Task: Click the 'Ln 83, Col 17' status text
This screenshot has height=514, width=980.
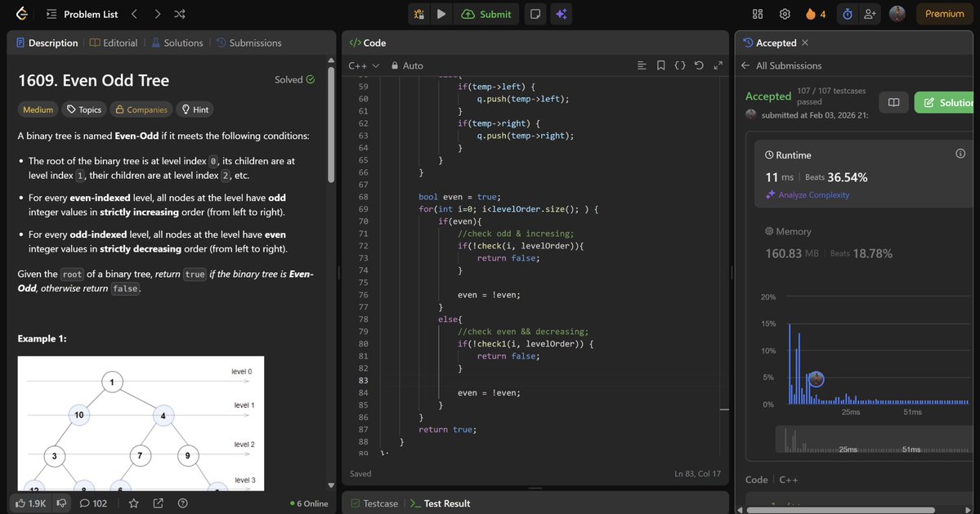Action: (x=697, y=473)
